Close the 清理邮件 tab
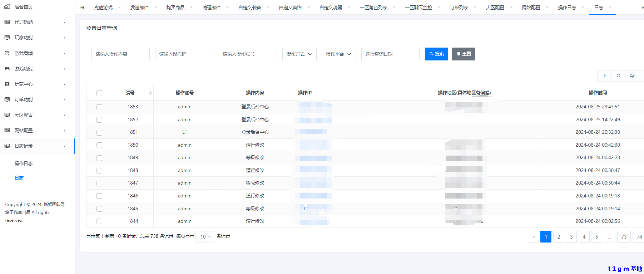Viewport: 644px width, 274px height. click(227, 8)
